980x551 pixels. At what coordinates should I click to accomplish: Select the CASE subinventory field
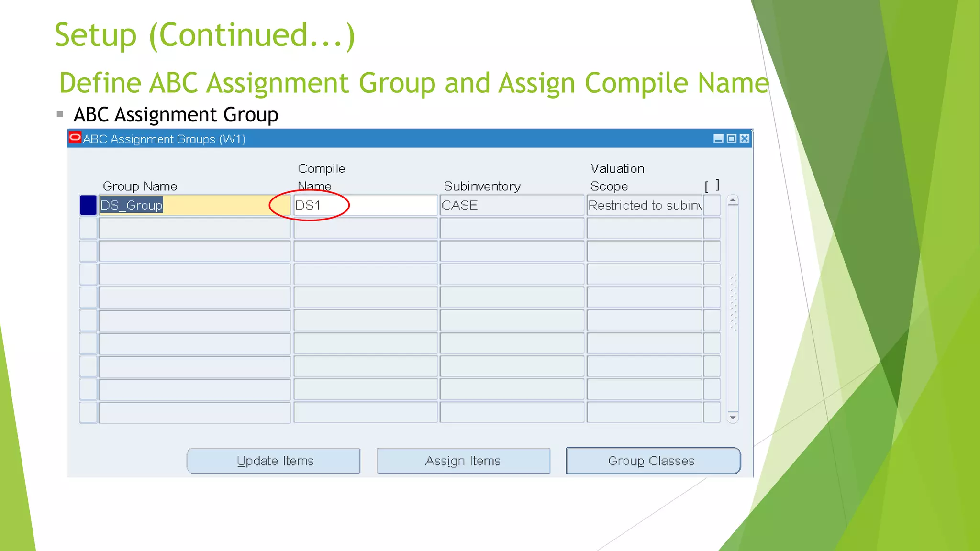pyautogui.click(x=512, y=205)
